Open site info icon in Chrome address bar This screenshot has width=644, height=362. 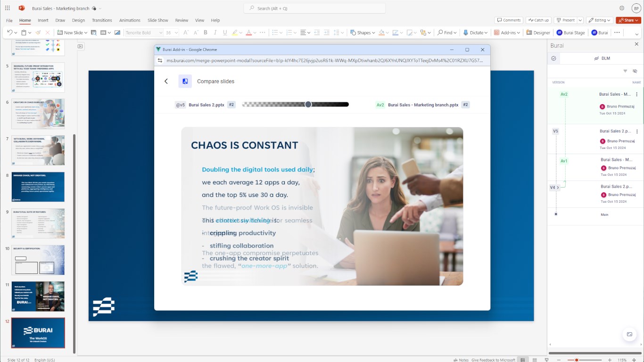tap(160, 60)
